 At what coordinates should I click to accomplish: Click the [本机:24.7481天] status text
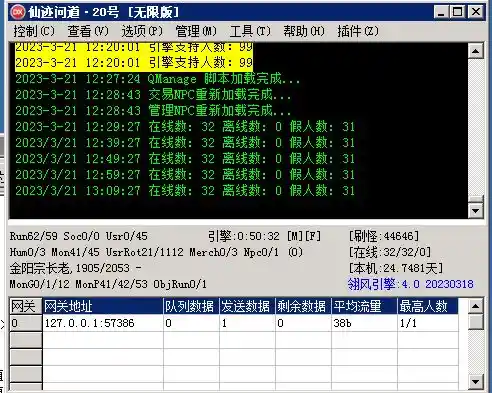click(396, 268)
